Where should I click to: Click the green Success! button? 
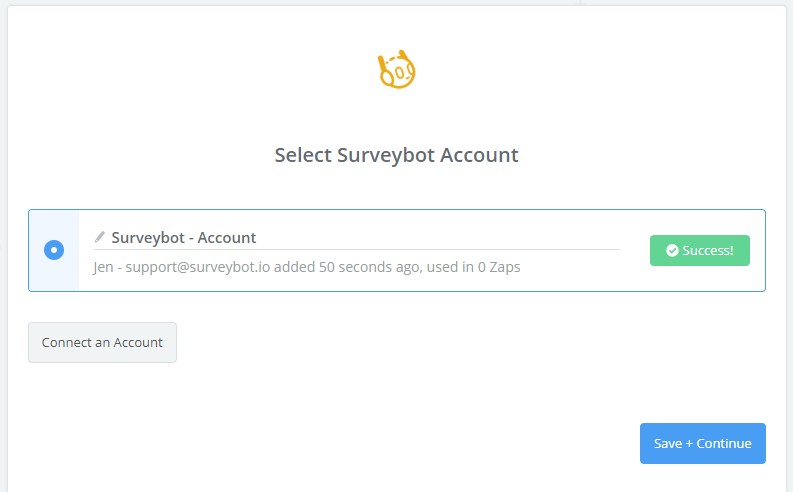coord(700,250)
